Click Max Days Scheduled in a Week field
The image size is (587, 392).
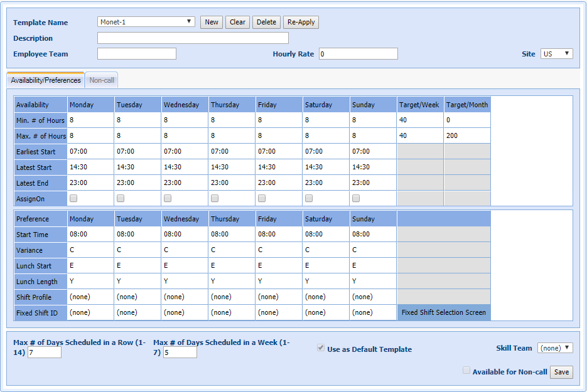coord(180,352)
